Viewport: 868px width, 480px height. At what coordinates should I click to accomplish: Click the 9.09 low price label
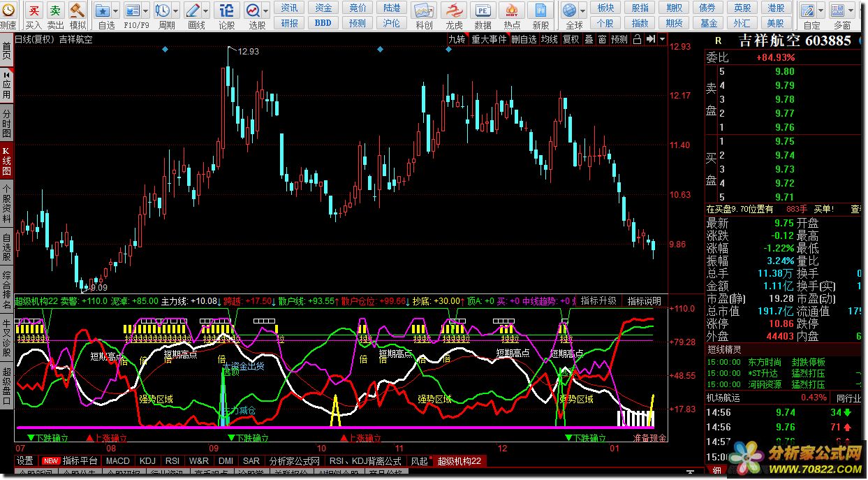click(x=98, y=287)
